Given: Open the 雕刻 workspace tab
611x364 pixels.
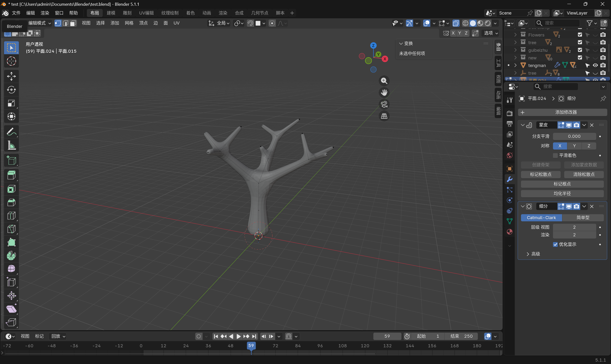Looking at the screenshot, I should 127,13.
